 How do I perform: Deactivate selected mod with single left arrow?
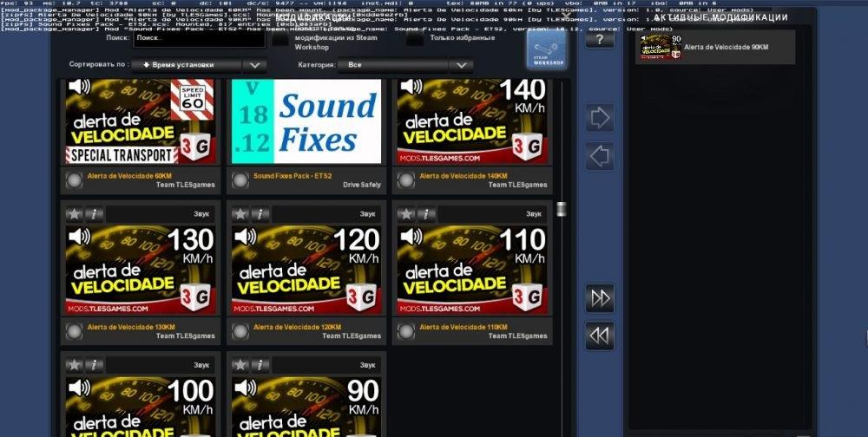click(x=599, y=157)
